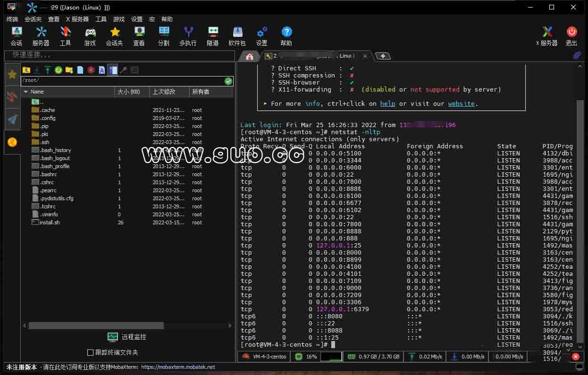Open the website link in terminal
The width and height of the screenshot is (588, 375).
pos(461,103)
